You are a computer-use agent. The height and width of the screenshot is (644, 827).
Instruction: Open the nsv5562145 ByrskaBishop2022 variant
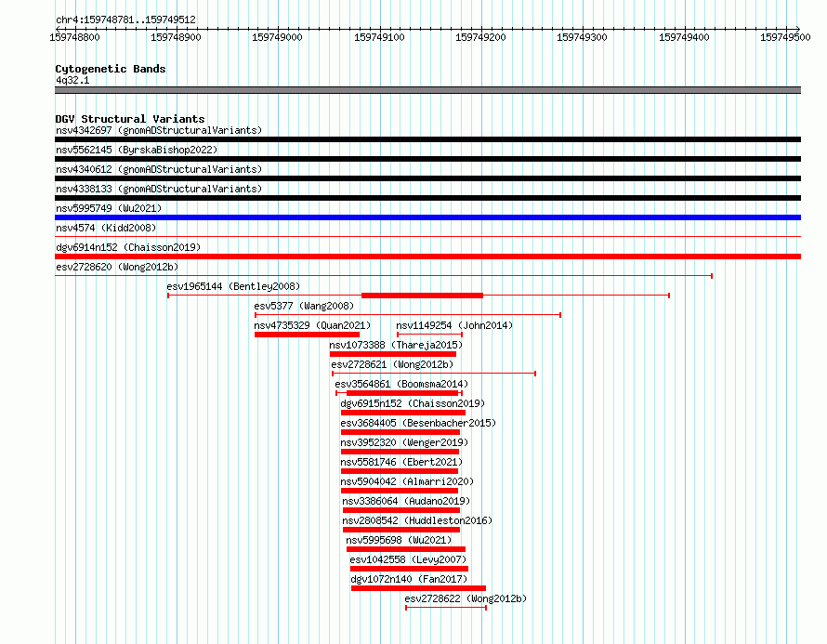137,150
